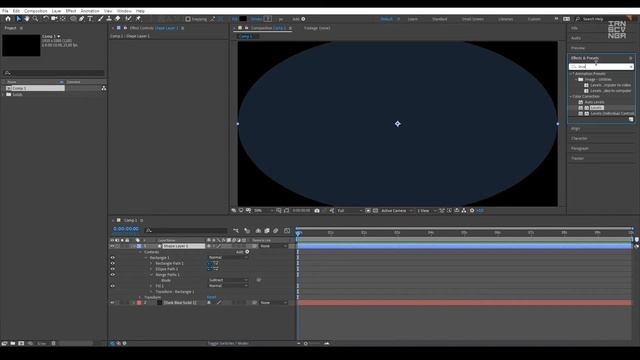This screenshot has width=640, height=360.
Task: Click the snapshot camera icon in the viewer
Action: point(317,211)
